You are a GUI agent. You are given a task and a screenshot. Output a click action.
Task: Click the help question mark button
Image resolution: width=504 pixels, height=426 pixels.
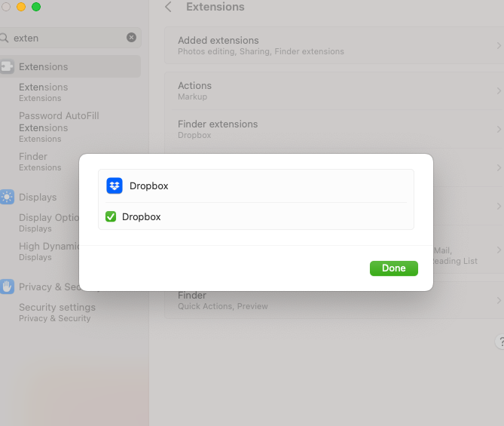pyautogui.click(x=500, y=342)
